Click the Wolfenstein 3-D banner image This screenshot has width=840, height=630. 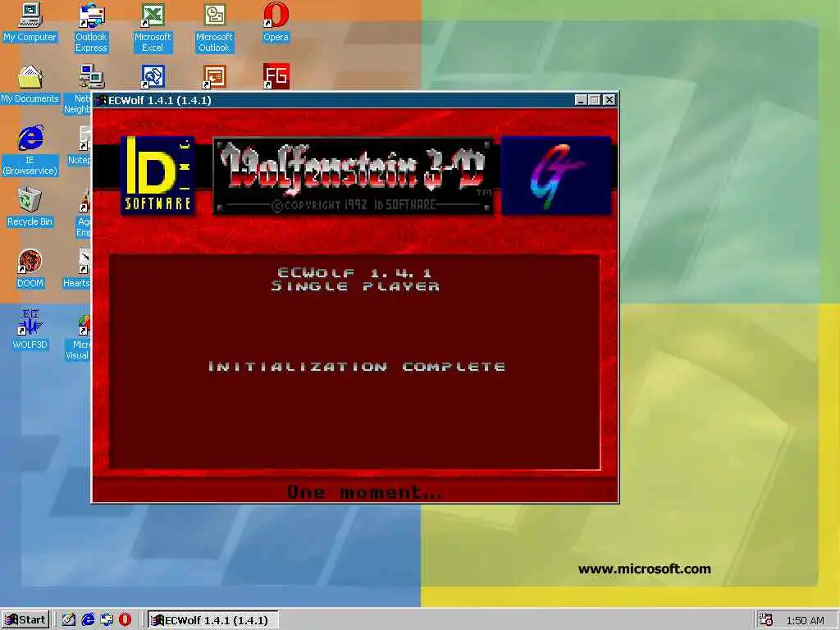(354, 176)
